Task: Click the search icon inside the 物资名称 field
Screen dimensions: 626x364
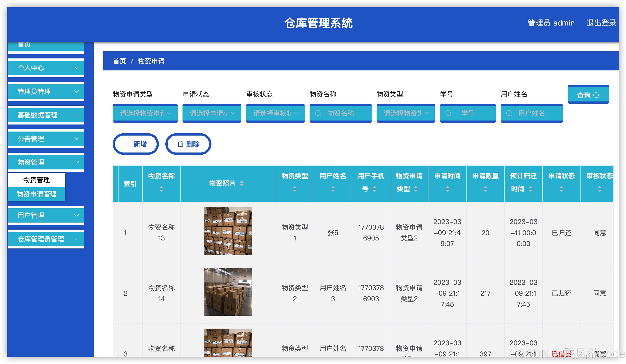Action: pos(318,113)
